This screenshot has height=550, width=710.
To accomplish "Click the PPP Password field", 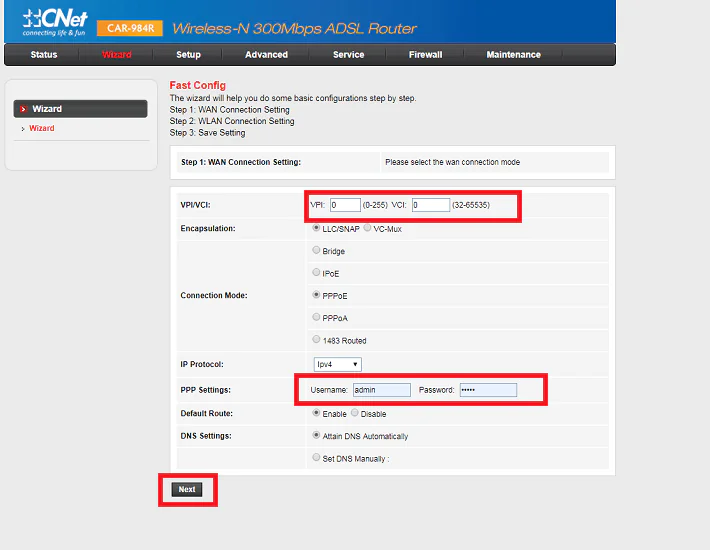I will pos(488,390).
